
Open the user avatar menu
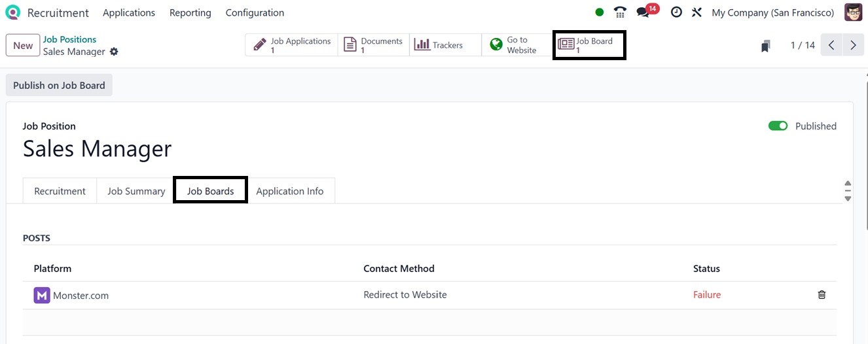coord(853,12)
